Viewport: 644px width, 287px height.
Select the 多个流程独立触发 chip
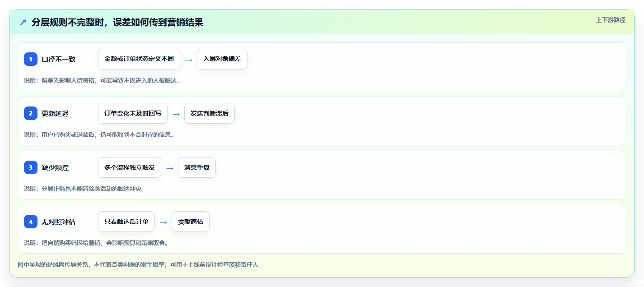click(130, 167)
